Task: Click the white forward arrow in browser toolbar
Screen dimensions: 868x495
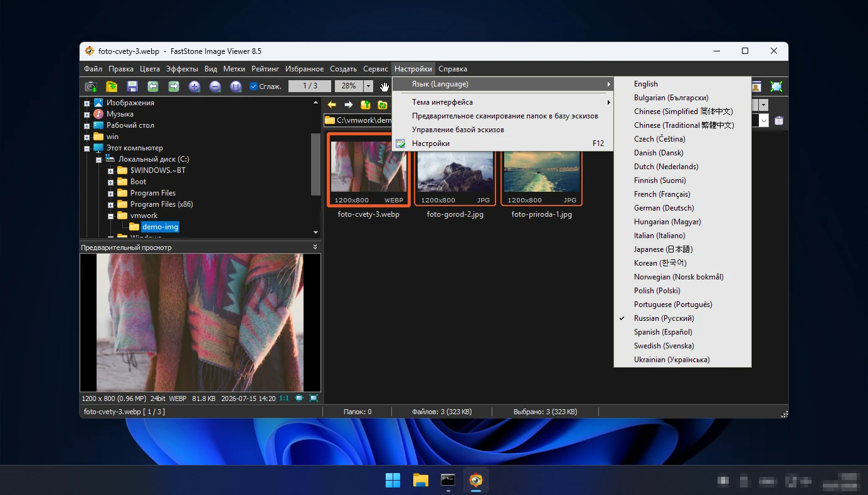Action: (349, 105)
